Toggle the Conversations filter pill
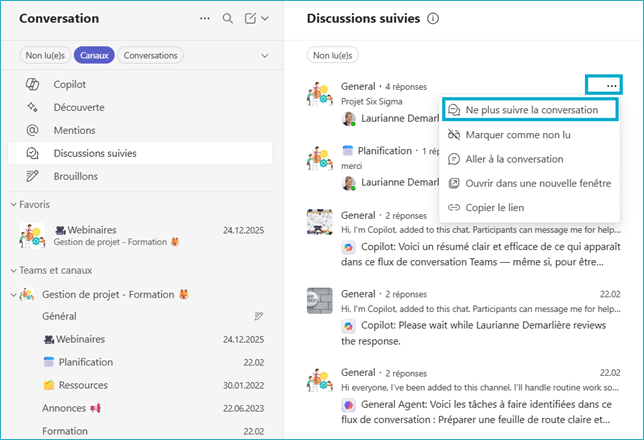Image resolution: width=644 pixels, height=440 pixels. 150,55
